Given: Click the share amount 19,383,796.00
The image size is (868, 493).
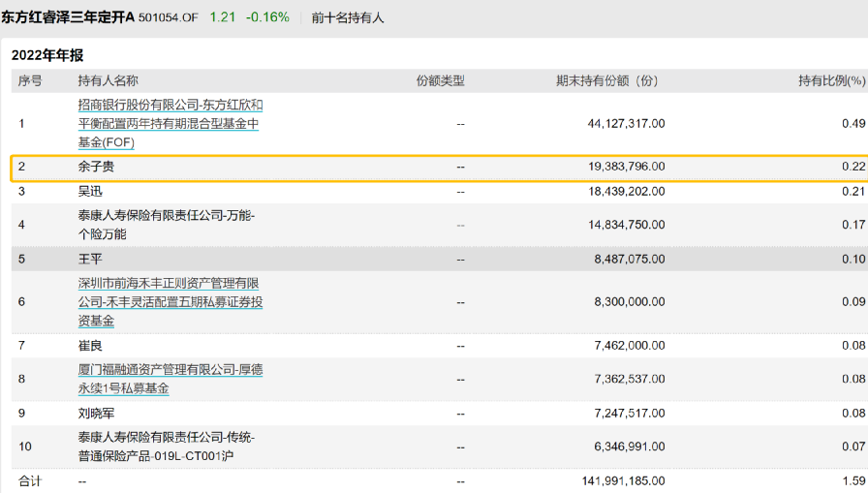Looking at the screenshot, I should 626,167.
